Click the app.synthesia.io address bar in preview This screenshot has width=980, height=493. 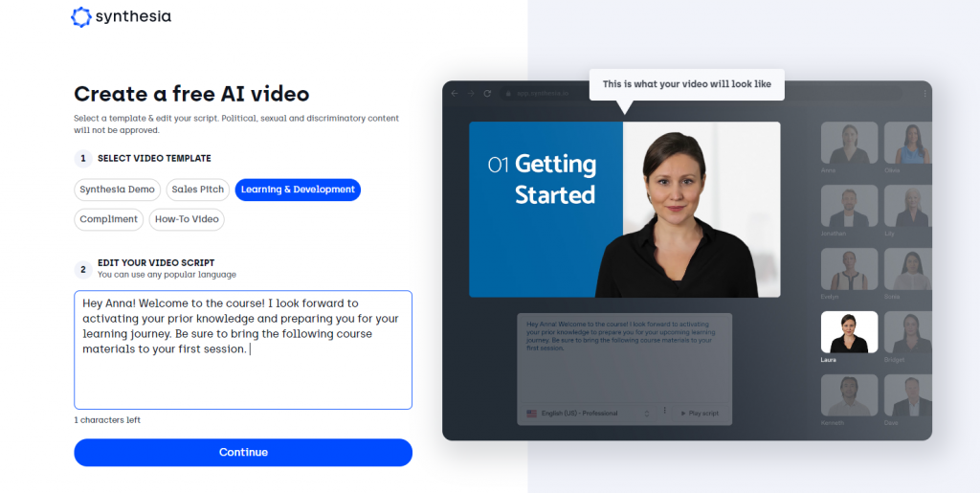coord(700,93)
